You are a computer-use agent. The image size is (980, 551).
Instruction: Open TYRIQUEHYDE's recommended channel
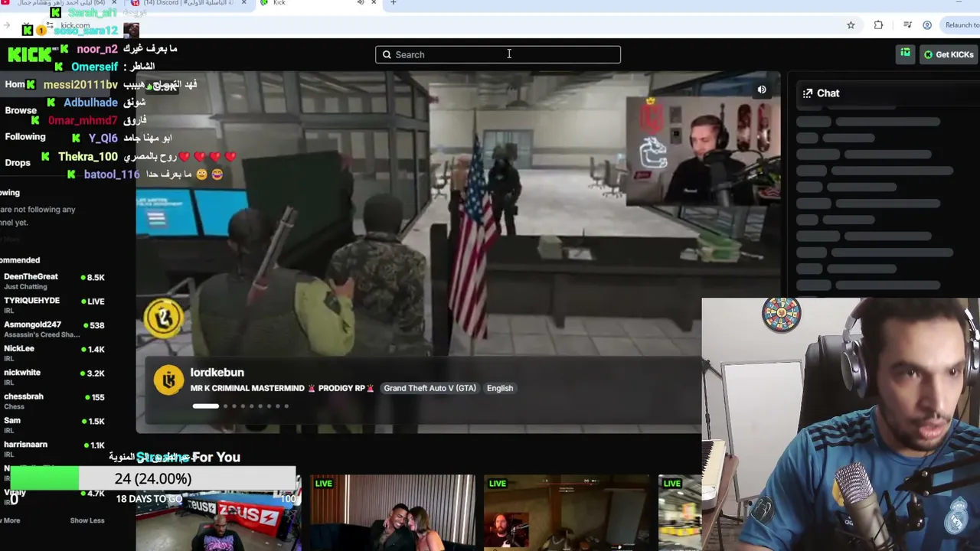click(54, 305)
